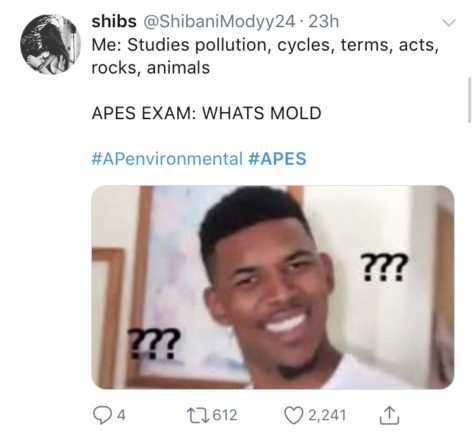View the 2,241 likes count
Viewport: 475px width, 438px height.
coord(327,415)
